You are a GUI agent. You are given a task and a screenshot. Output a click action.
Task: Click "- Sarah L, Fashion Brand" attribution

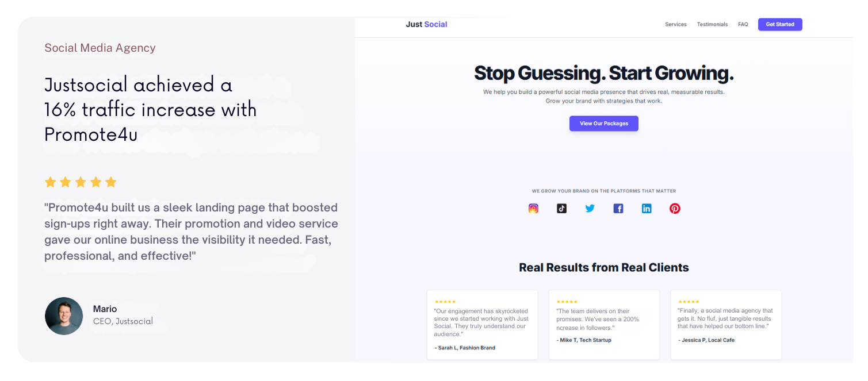465,348
